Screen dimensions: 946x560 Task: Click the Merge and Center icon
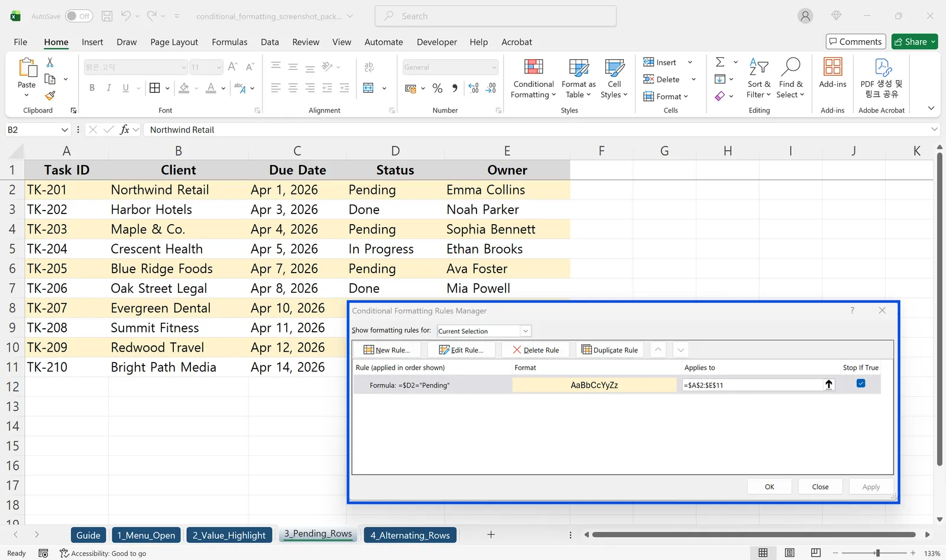point(368,88)
